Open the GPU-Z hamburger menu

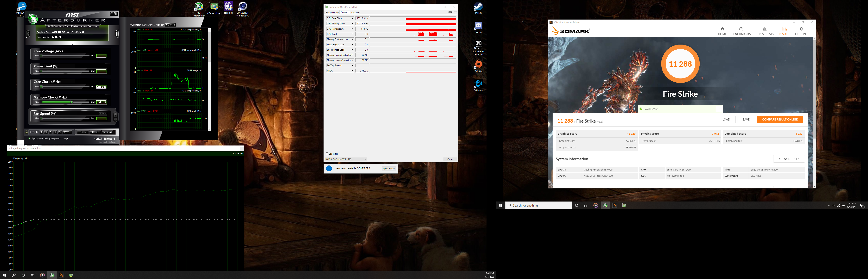pos(455,12)
